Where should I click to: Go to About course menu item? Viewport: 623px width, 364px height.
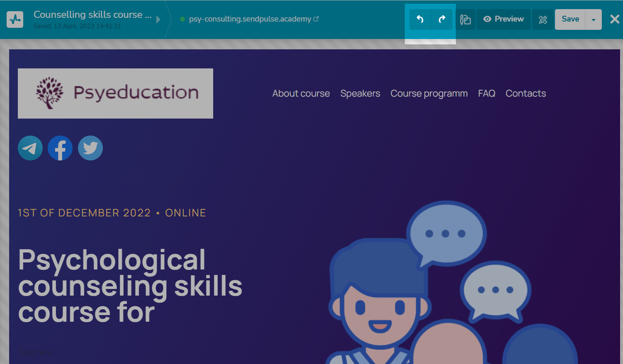pyautogui.click(x=301, y=93)
